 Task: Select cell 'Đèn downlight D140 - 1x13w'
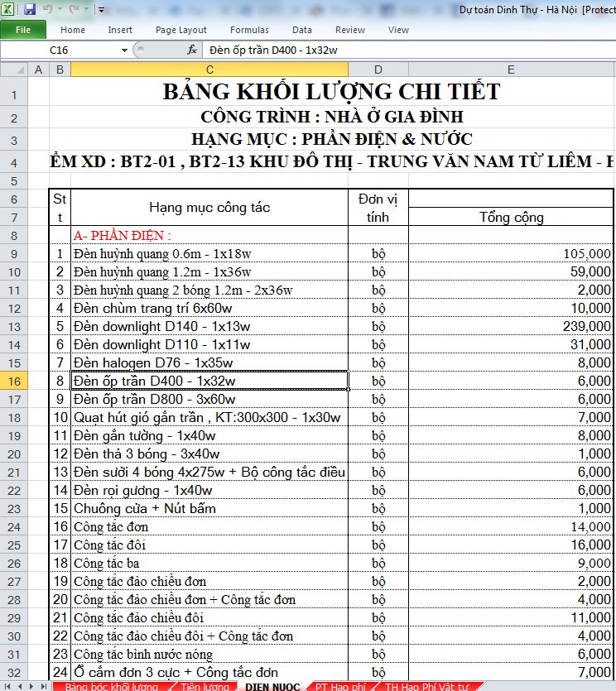coord(209,327)
